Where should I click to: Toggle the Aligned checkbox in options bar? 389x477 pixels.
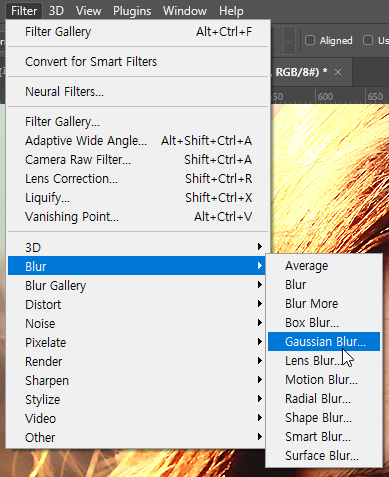(x=310, y=40)
